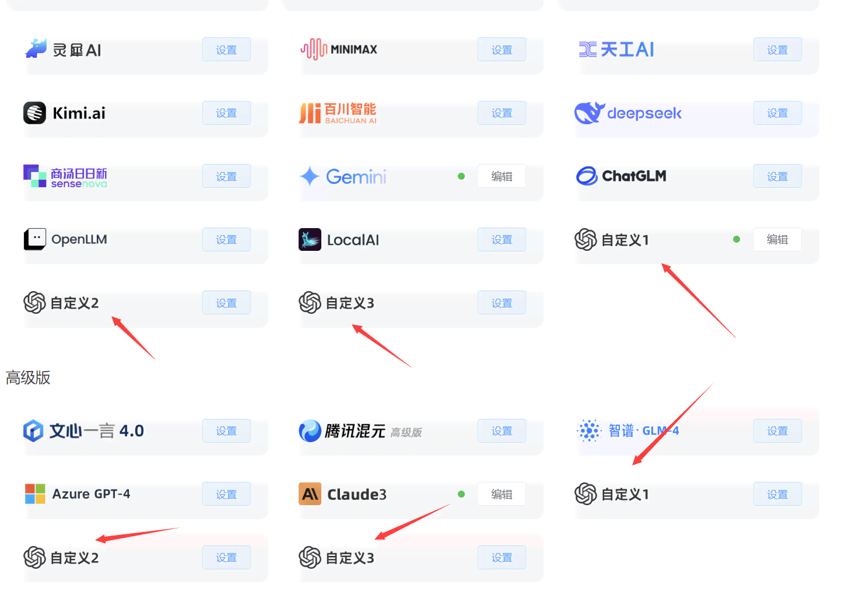866x616 pixels.
Task: Click the Azure GPT-4 name label
Action: point(91,494)
